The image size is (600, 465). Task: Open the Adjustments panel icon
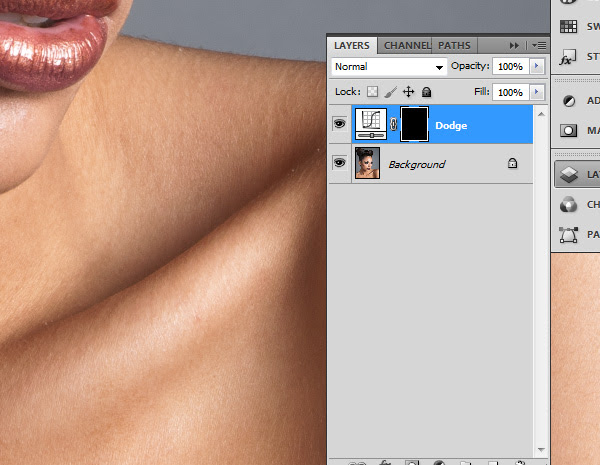[x=569, y=101]
